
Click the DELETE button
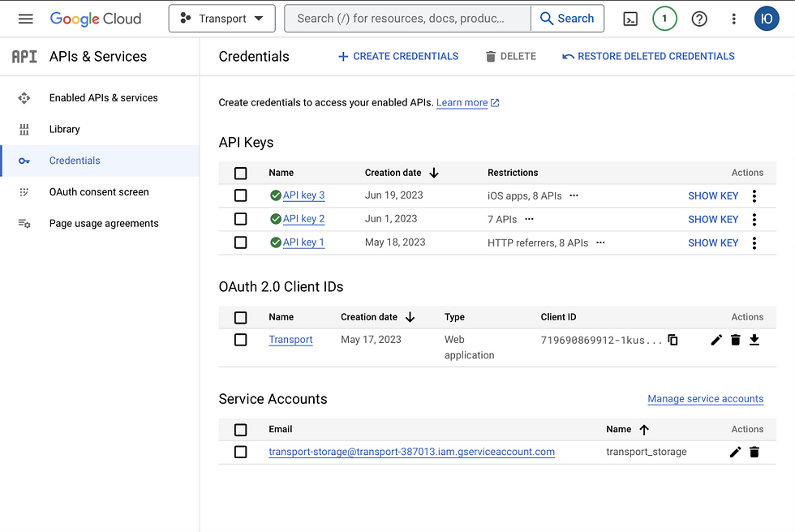click(510, 56)
